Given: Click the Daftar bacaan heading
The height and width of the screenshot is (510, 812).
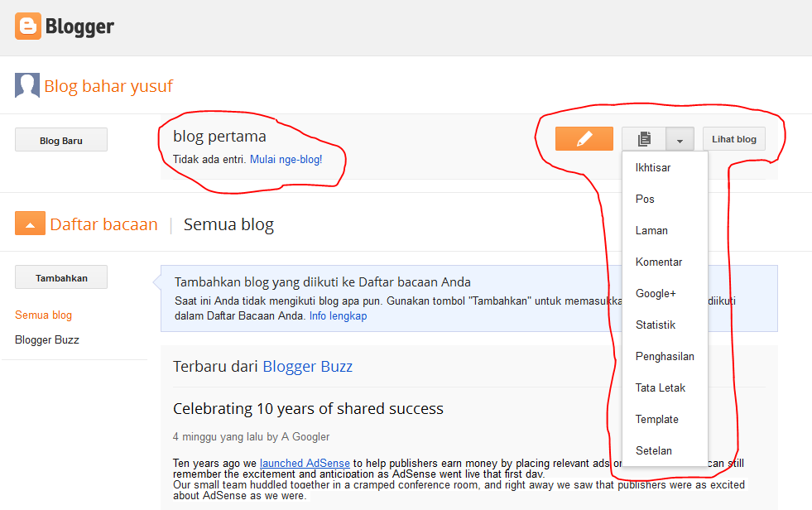Looking at the screenshot, I should (x=103, y=224).
